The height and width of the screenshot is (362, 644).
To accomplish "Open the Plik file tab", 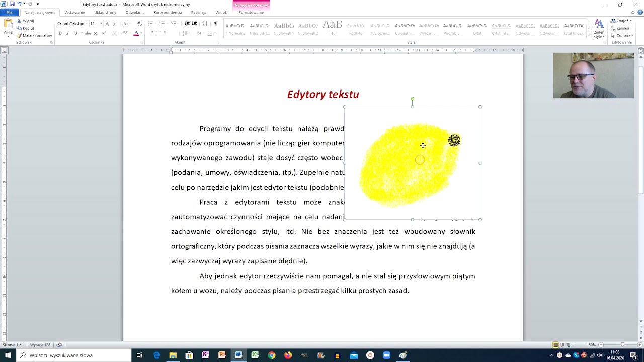I will 9,12.
